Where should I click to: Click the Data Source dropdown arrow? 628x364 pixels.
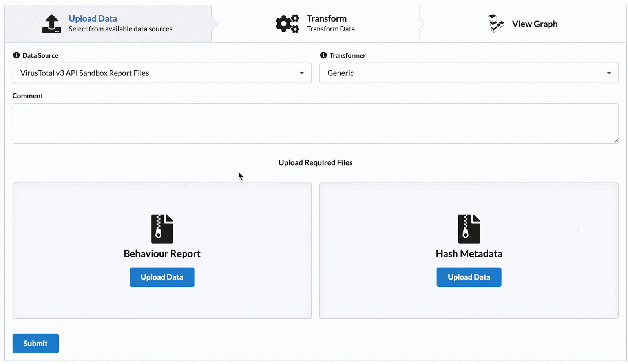coord(302,73)
